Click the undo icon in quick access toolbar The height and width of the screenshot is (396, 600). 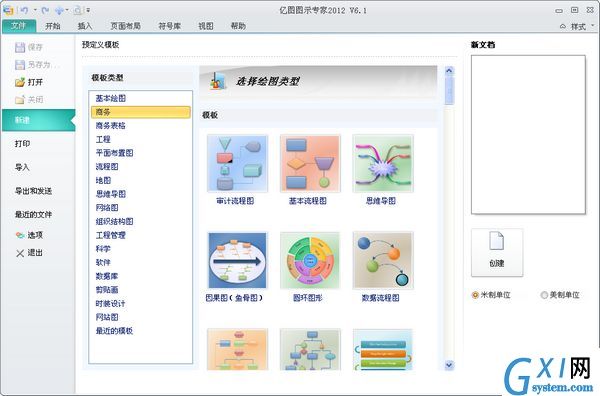24,10
